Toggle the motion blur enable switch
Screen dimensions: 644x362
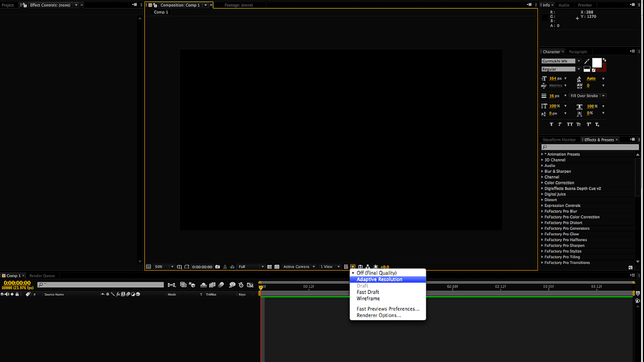[221, 285]
